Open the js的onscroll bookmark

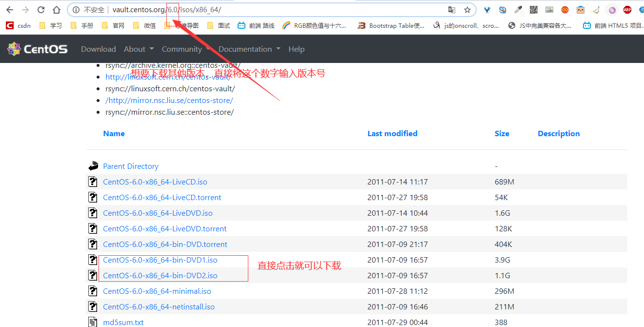click(x=466, y=25)
